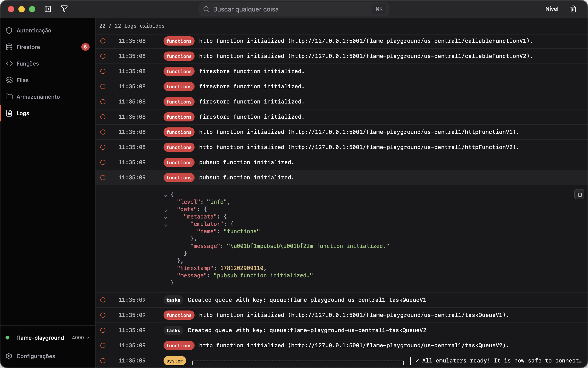This screenshot has height=368, width=588.
Task: Click the code brackets icon beside Funções
Action: 9,63
